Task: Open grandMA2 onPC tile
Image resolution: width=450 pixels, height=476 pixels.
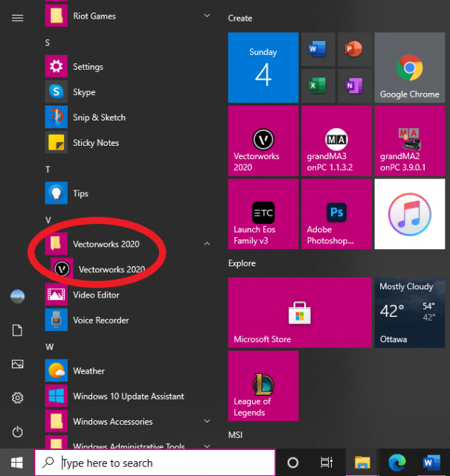Action: pyautogui.click(x=409, y=140)
